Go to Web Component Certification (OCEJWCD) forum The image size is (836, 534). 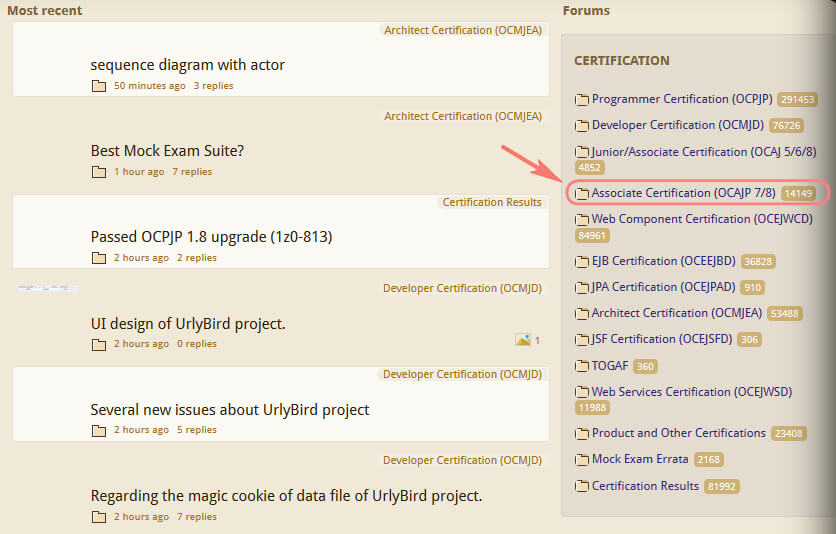[x=702, y=219]
